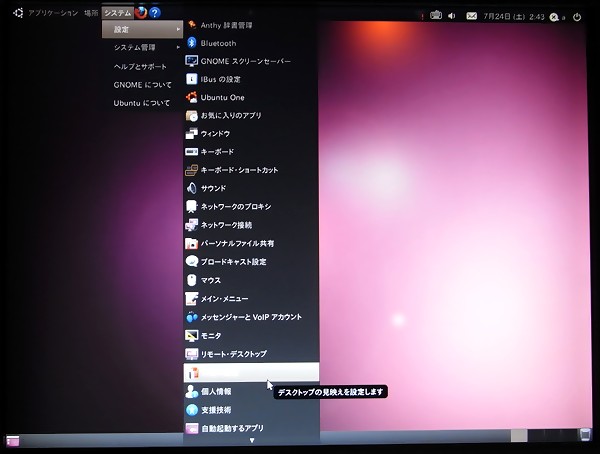Image resolution: width=600 pixels, height=454 pixels.
Task: Click the show desktop button in bottom panel
Action: click(12, 441)
